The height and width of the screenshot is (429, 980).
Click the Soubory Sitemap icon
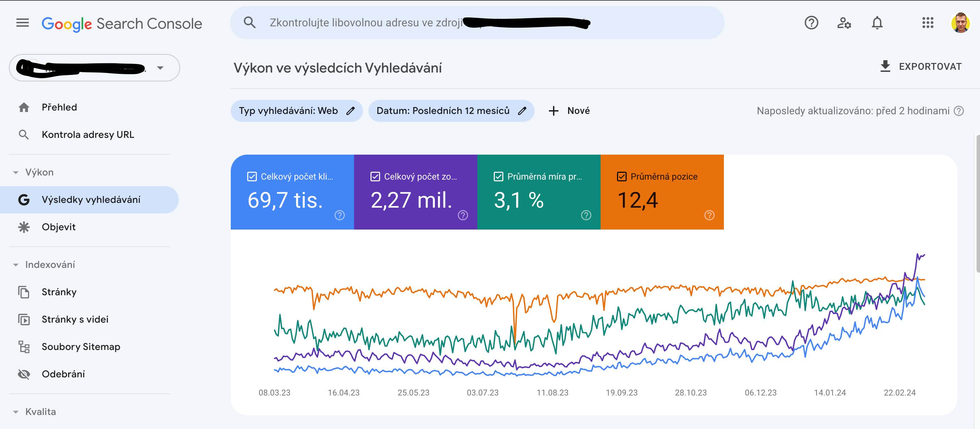click(x=24, y=347)
